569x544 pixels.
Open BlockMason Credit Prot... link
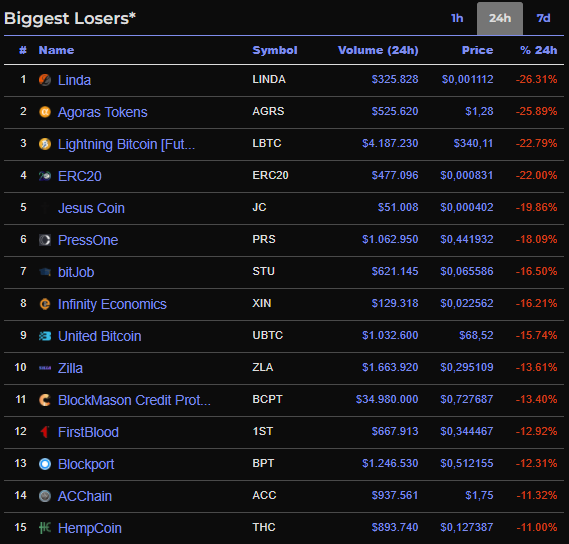[134, 400]
